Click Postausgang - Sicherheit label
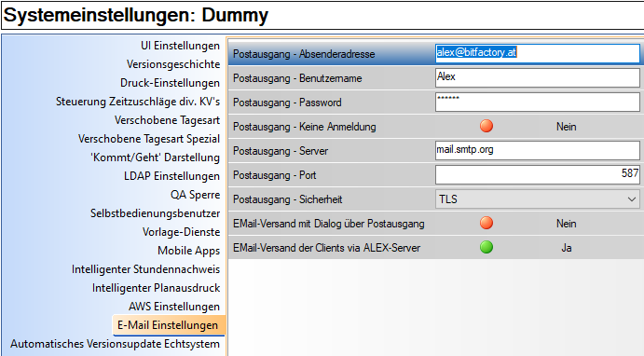This screenshot has height=356, width=644. pos(287,199)
